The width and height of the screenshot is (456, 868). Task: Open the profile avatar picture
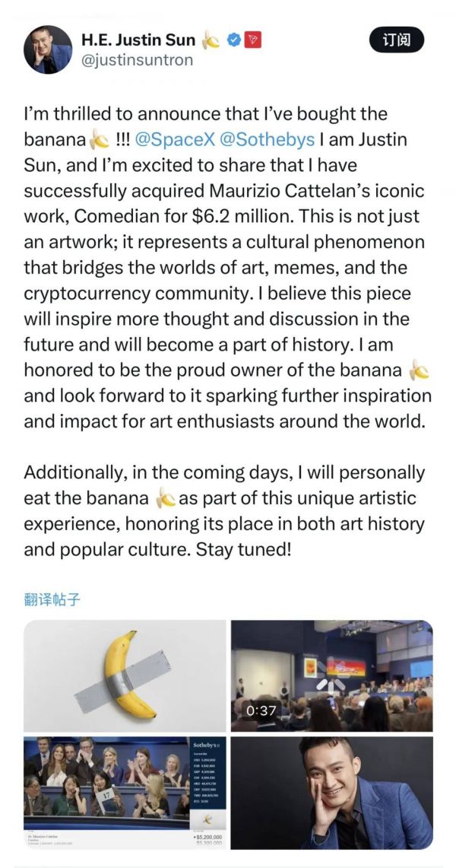[48, 49]
